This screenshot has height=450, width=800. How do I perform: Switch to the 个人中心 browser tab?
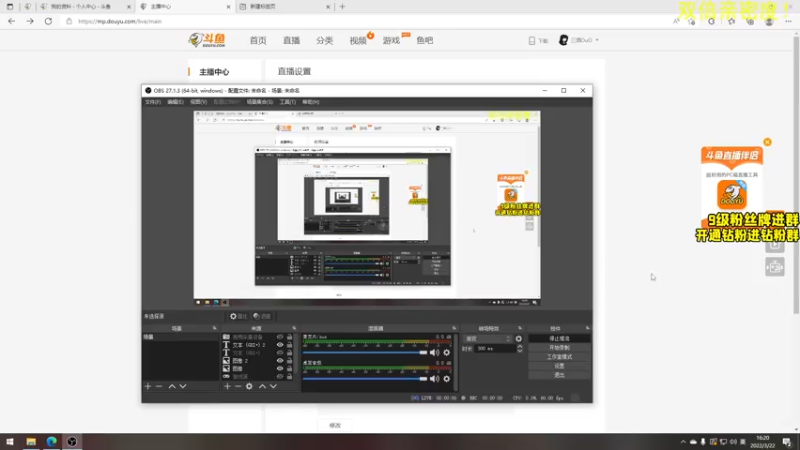(85, 7)
